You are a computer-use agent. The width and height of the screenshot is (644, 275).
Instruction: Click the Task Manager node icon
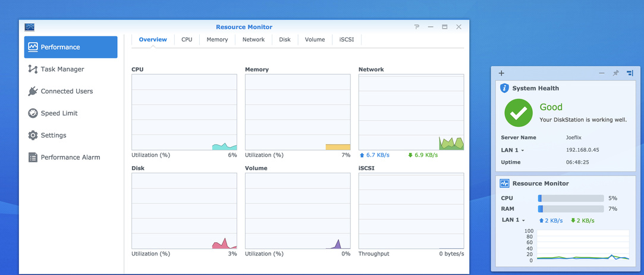point(33,69)
